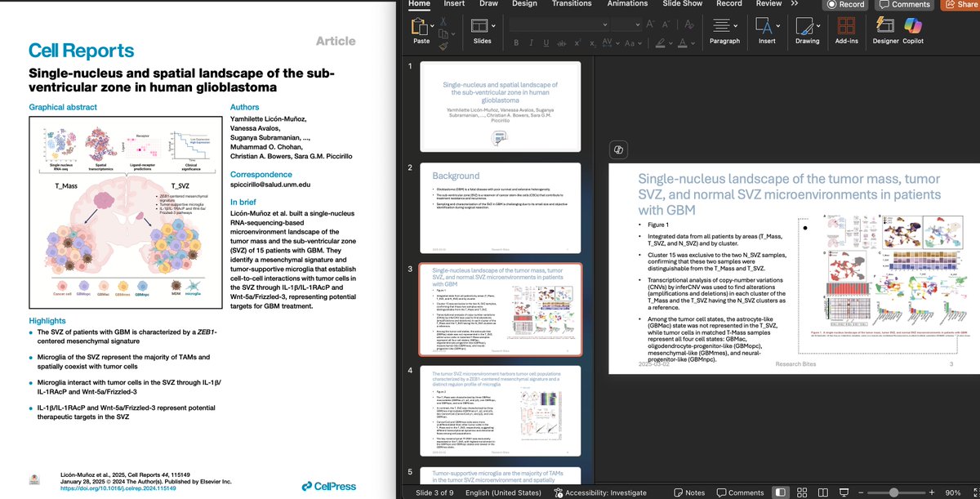Click zoom in plus icon
The height and width of the screenshot is (499, 980).
point(932,492)
